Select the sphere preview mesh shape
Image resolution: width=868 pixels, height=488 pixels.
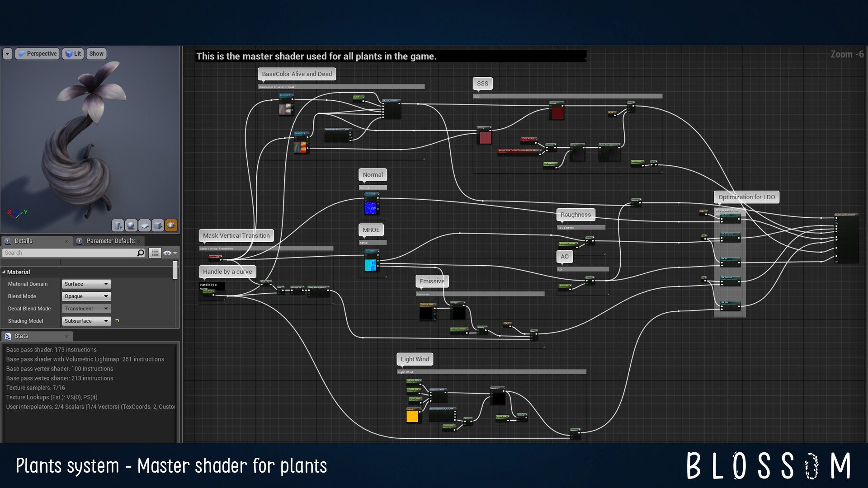coord(131,225)
